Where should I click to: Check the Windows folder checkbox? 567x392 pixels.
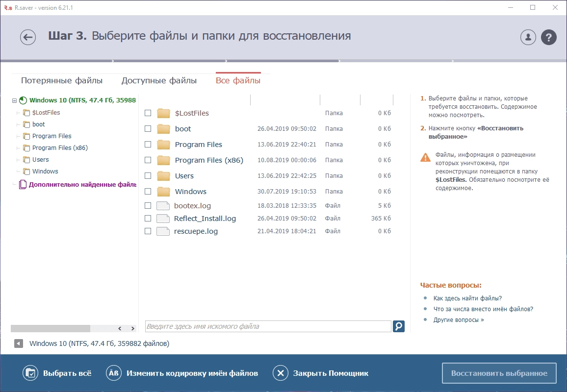[x=148, y=192]
